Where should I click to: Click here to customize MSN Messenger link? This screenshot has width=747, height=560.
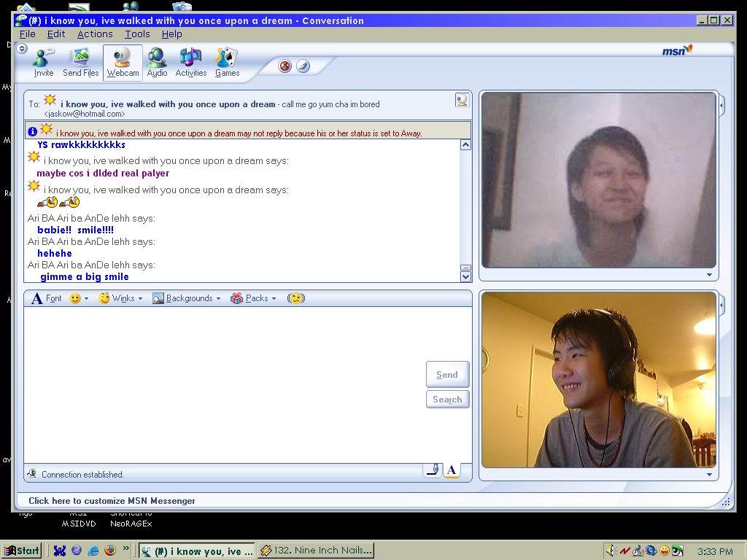[112, 500]
